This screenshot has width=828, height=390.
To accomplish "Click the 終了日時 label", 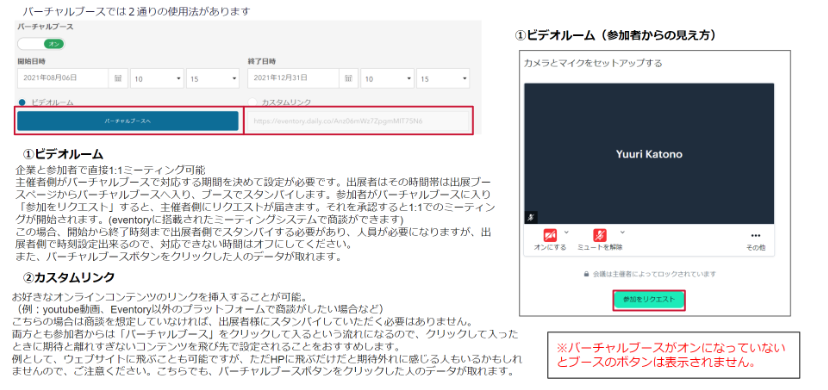I will click(261, 61).
